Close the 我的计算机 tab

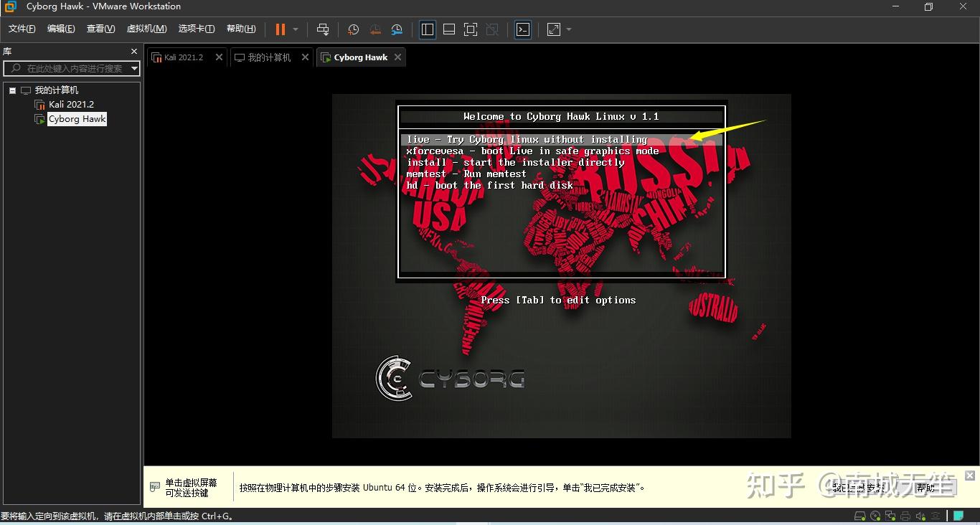coord(305,57)
